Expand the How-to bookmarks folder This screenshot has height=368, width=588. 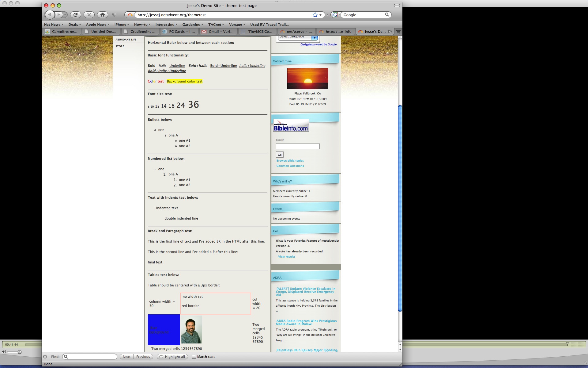[x=142, y=25]
